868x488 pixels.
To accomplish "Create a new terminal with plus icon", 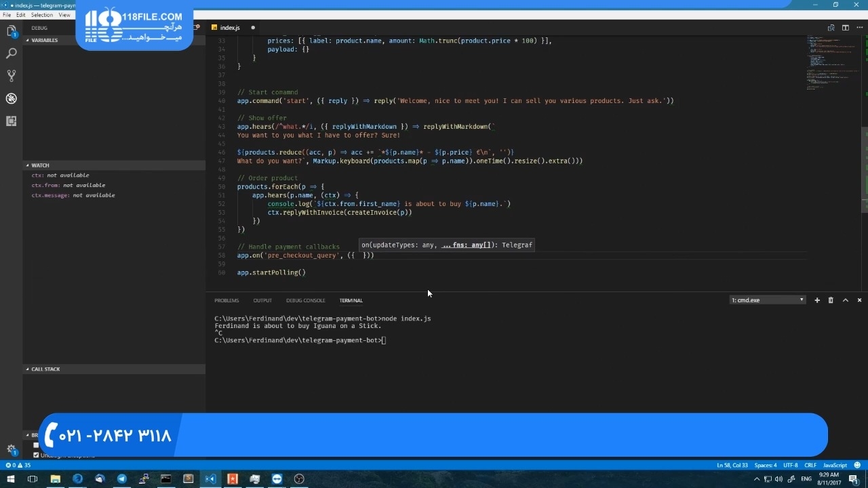I will coord(817,300).
